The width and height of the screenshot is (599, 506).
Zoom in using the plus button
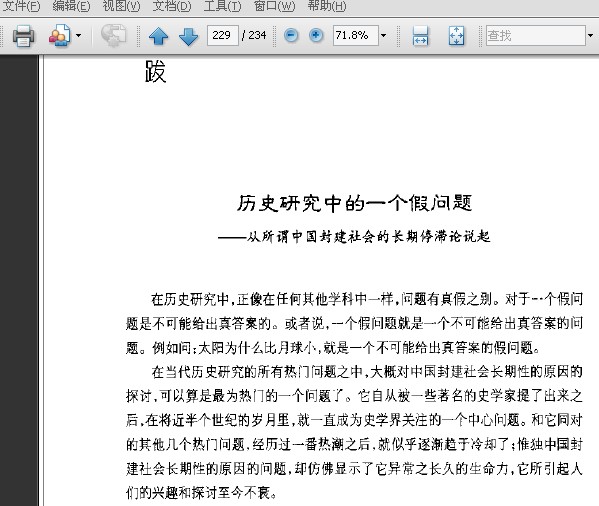click(316, 36)
